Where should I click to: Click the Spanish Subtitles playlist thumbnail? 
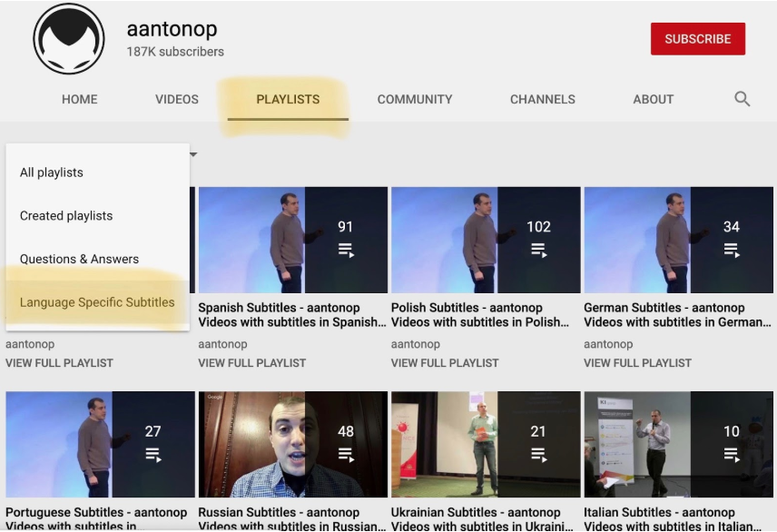tap(293, 240)
